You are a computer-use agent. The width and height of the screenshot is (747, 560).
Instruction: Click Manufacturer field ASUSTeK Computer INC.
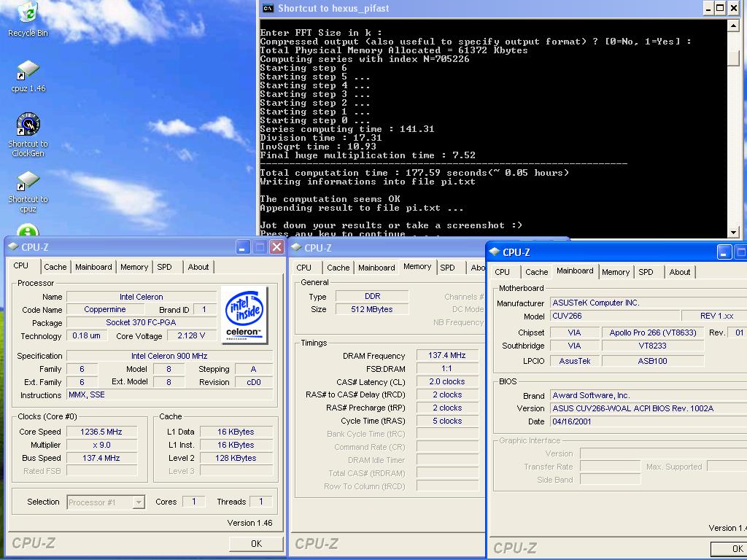click(x=649, y=303)
